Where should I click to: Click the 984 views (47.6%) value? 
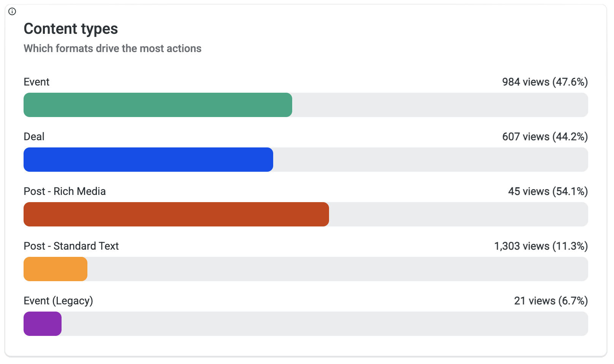545,82
